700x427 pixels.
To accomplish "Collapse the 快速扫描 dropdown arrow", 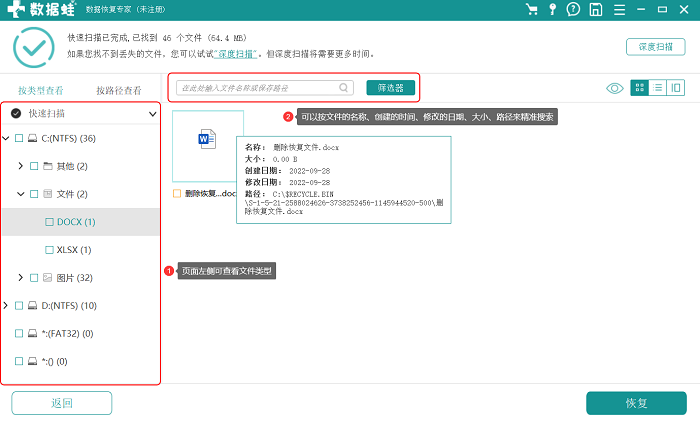I will 152,114.
